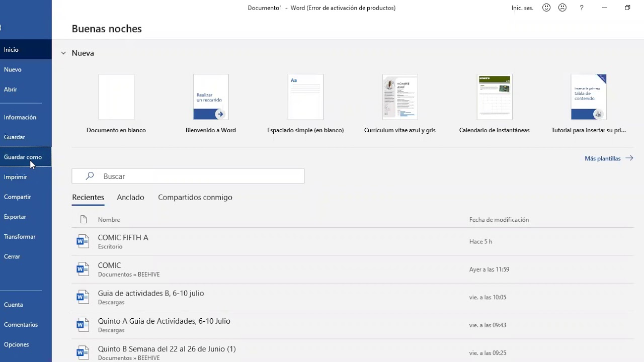Open Quinto B Semana del 22 al 26
The image size is (644, 362).
tap(167, 349)
